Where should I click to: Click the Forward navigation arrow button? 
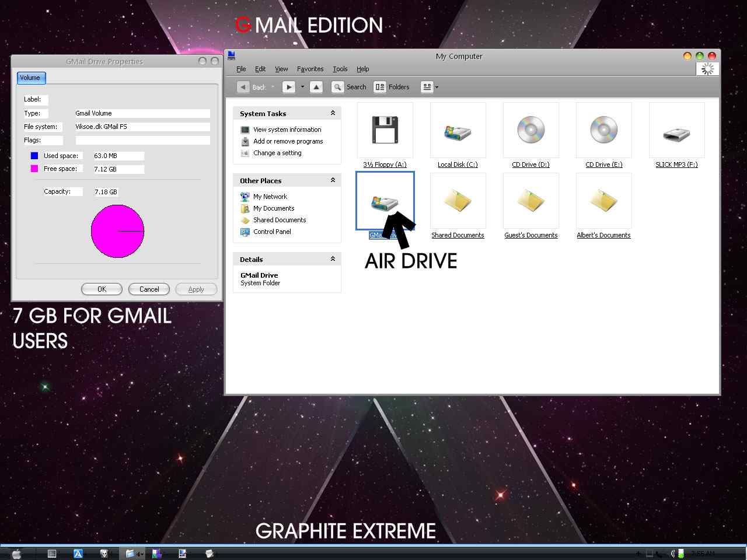(289, 87)
